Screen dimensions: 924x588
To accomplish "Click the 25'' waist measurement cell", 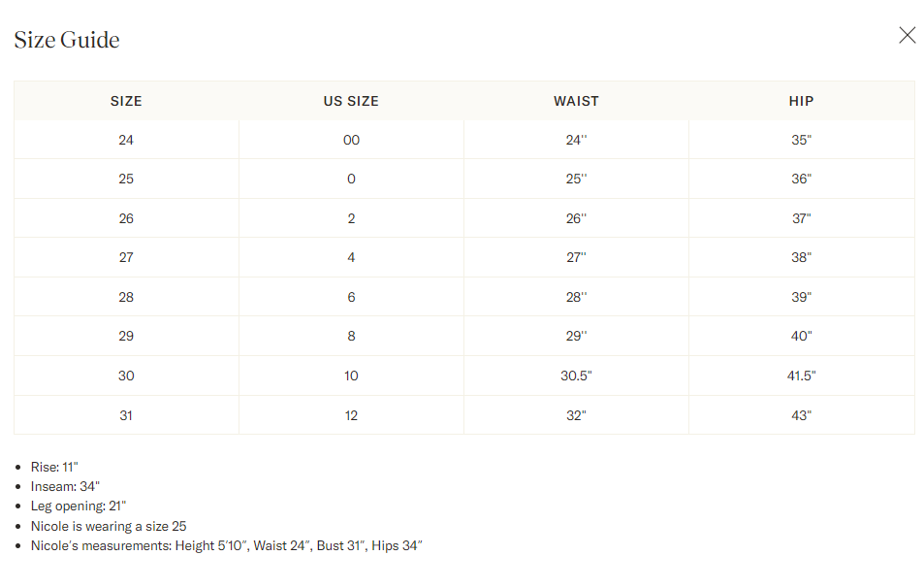I will click(x=576, y=179).
